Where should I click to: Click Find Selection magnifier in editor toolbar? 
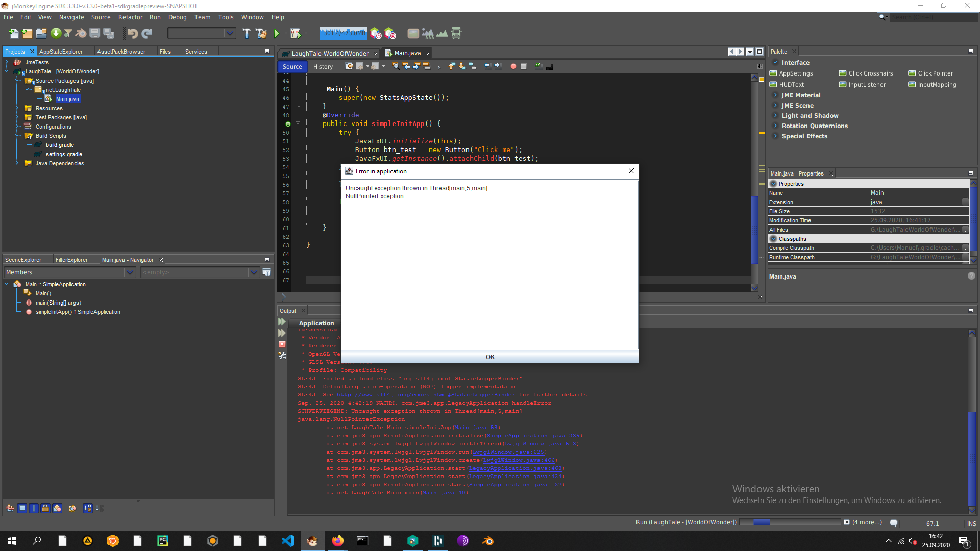[x=396, y=66]
